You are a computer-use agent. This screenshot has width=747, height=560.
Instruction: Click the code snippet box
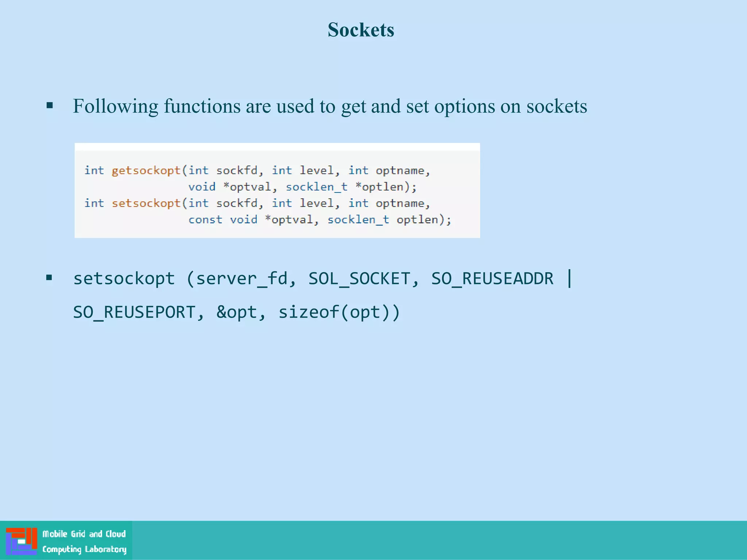pyautogui.click(x=277, y=191)
